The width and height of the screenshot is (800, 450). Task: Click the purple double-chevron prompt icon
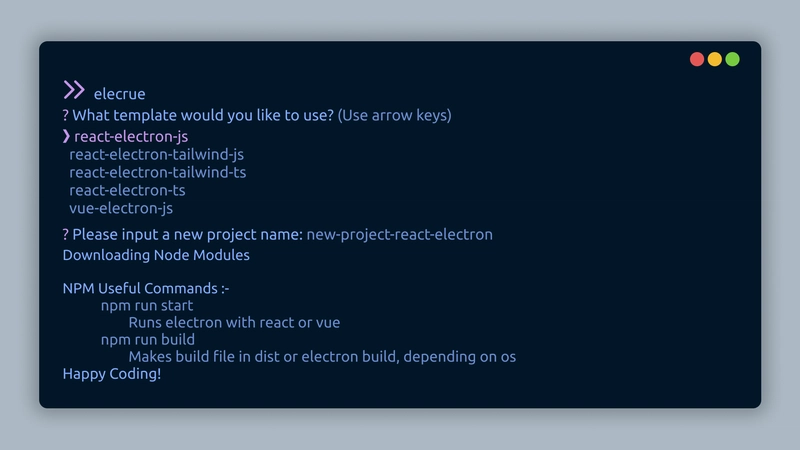(x=74, y=90)
